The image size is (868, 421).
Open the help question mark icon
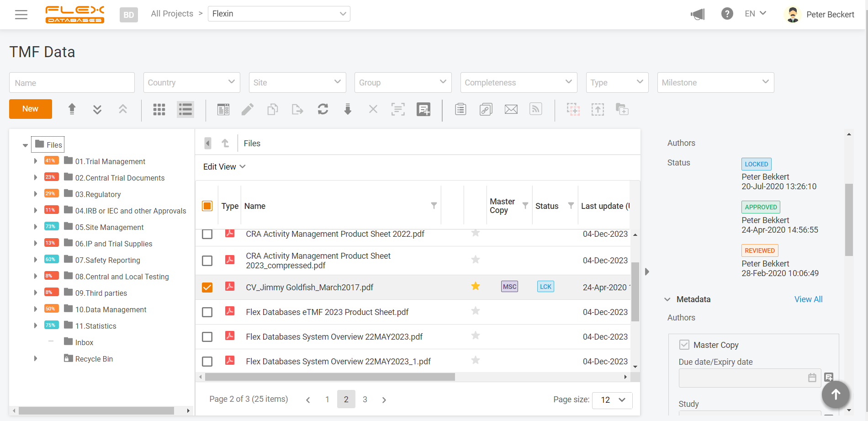pos(727,13)
